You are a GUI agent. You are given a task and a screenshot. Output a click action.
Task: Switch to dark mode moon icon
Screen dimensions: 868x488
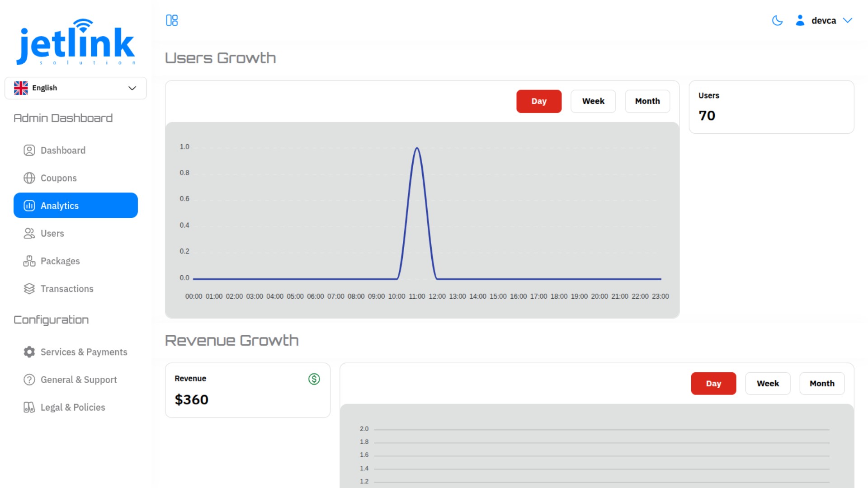click(x=777, y=20)
